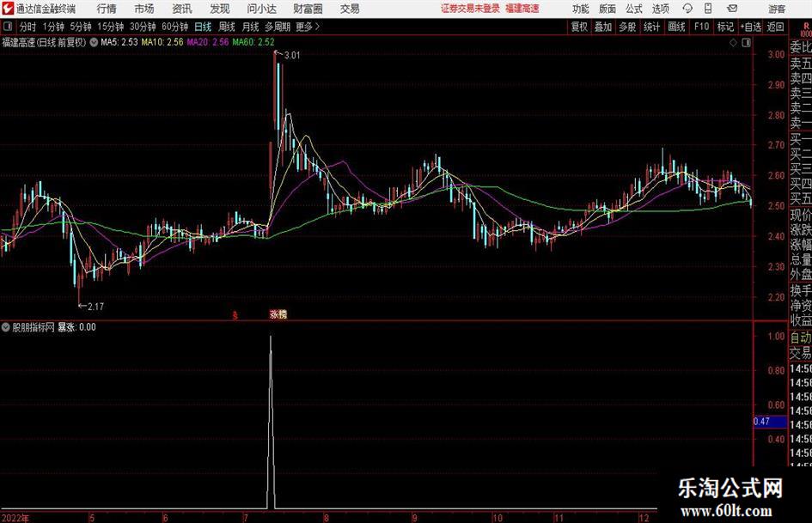Select the 多周期 multi-period tab
812x523 pixels.
[x=278, y=27]
